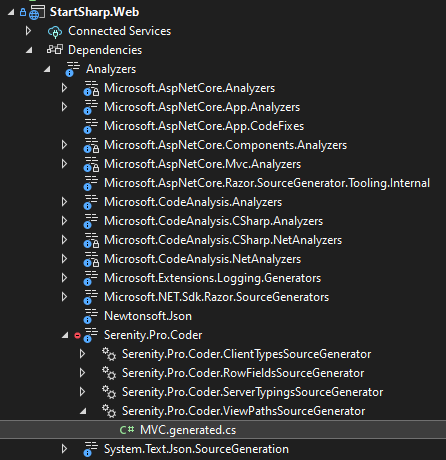The image size is (446, 460).
Task: Click the Analyzers folder icon
Action: click(x=73, y=69)
